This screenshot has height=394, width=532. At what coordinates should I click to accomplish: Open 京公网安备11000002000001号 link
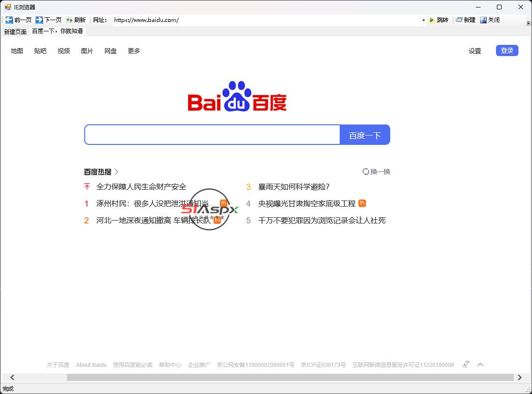pos(255,365)
